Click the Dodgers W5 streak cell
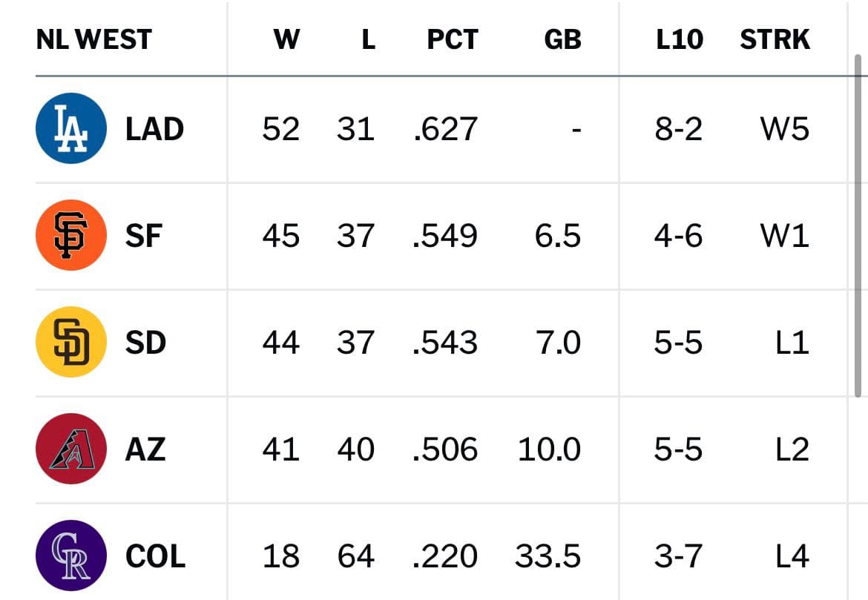 [784, 129]
